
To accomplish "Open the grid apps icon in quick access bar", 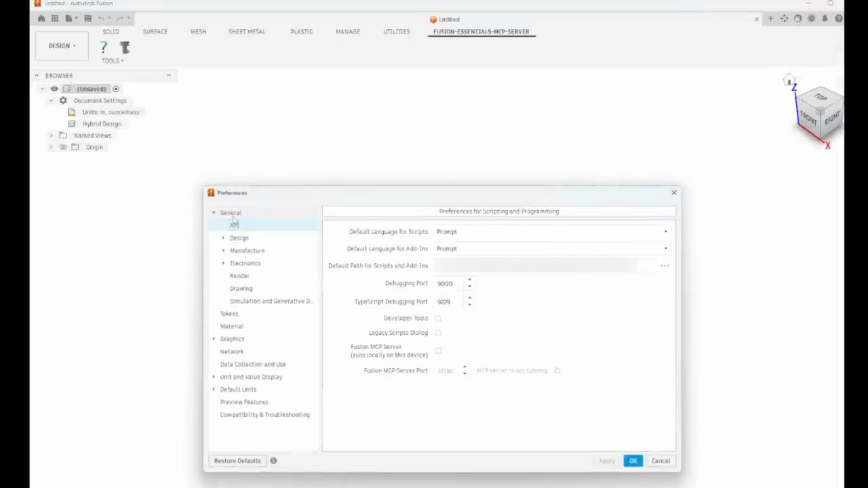I will 55,18.
